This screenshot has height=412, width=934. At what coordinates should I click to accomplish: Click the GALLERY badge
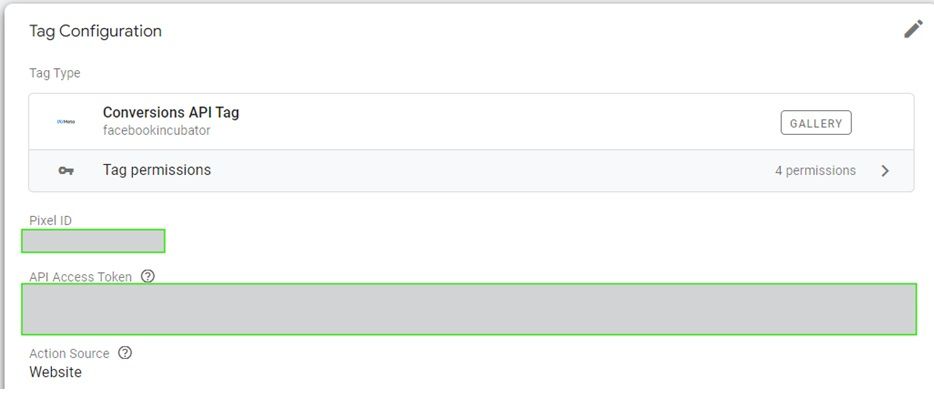[815, 123]
